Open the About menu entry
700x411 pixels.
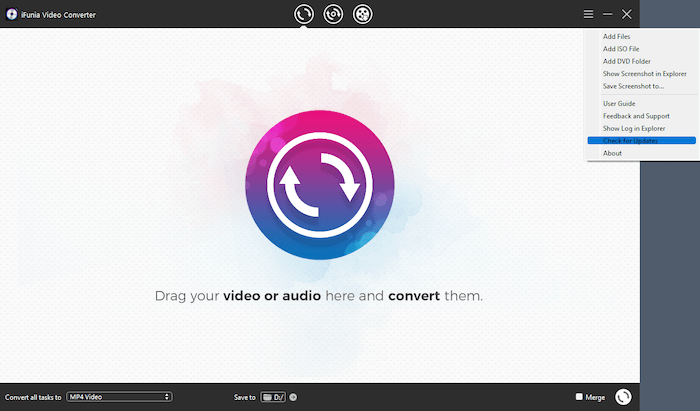point(612,153)
